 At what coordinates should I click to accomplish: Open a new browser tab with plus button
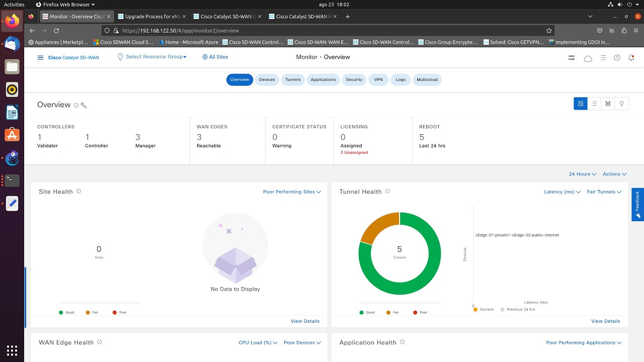click(348, 17)
